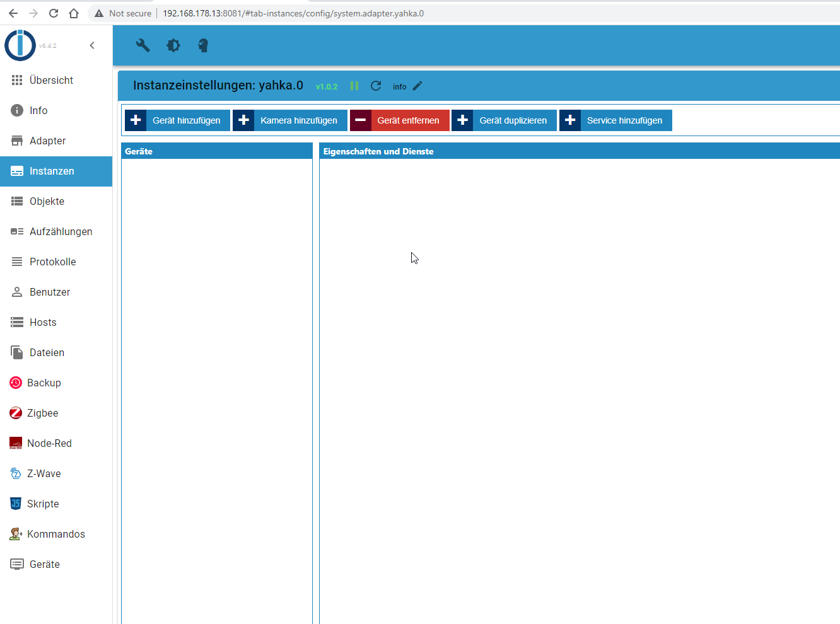840x624 pixels.
Task: Select the Instanzen menu item
Action: click(56, 171)
